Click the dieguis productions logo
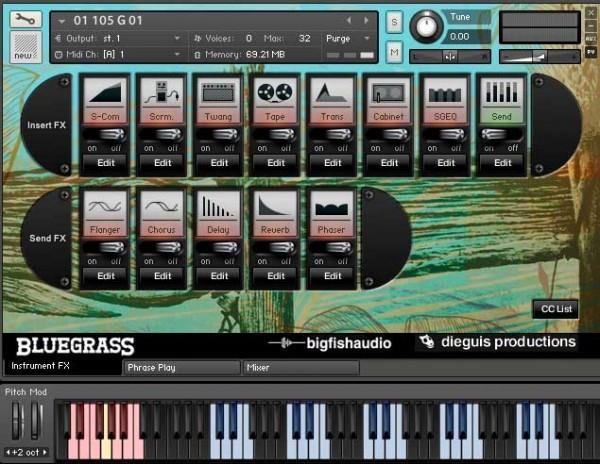 coord(497,342)
